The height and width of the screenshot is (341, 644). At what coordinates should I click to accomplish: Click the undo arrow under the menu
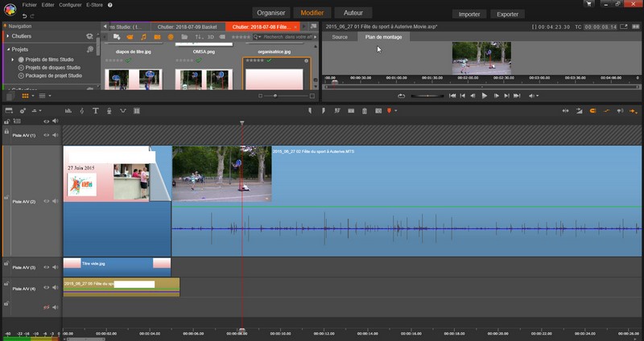25,16
